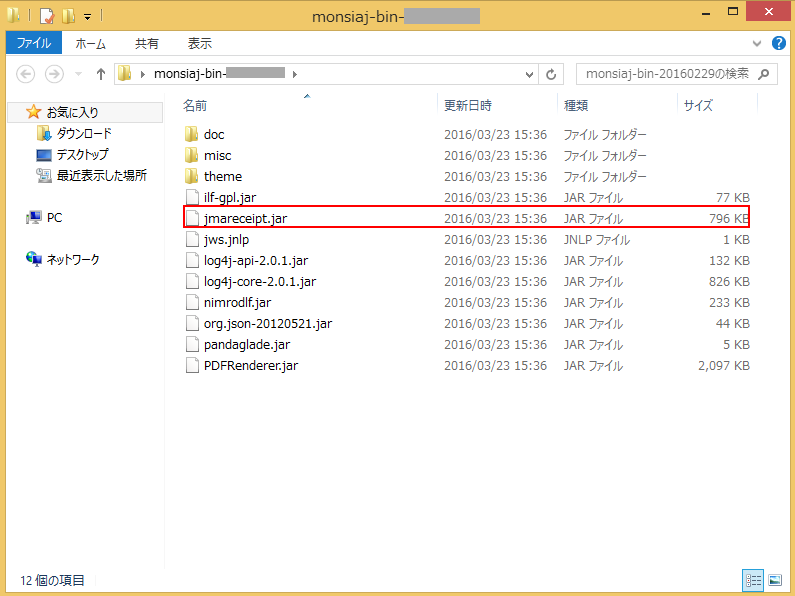Select the log4j-api-2.0.1.jar file icon
The height and width of the screenshot is (596, 795).
pyautogui.click(x=192, y=260)
